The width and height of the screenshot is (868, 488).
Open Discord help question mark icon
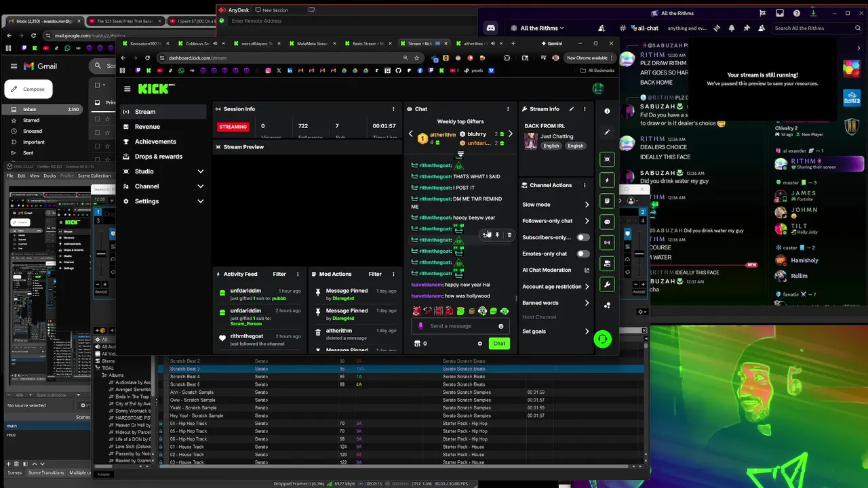tap(796, 13)
